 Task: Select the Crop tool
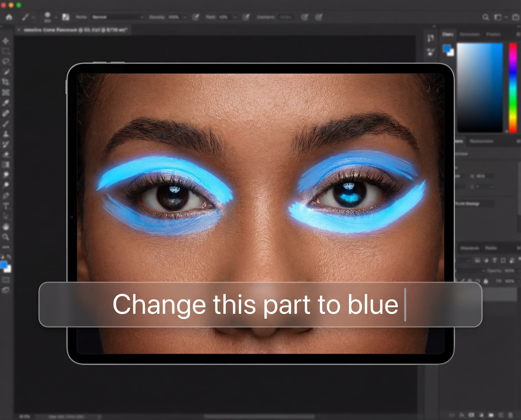point(6,82)
